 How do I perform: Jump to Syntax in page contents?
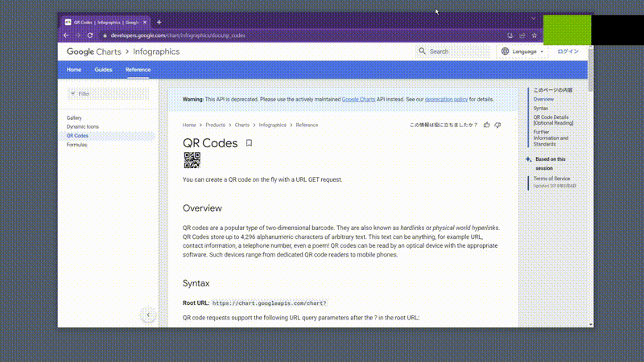point(540,109)
